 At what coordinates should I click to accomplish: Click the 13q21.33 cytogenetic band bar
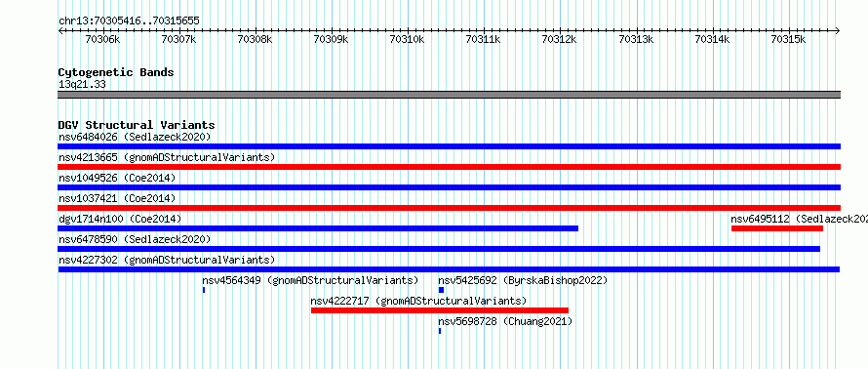point(449,95)
